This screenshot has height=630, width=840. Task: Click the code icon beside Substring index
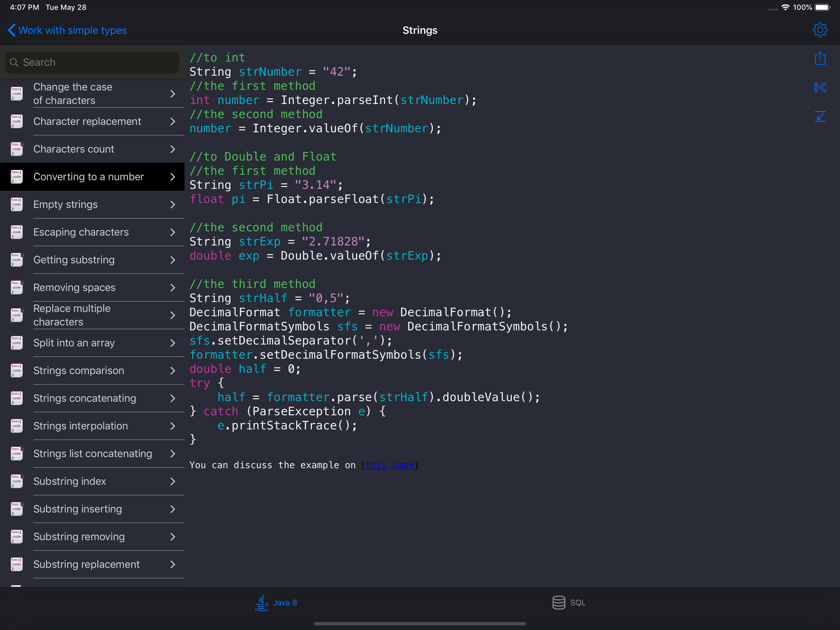pyautogui.click(x=17, y=481)
